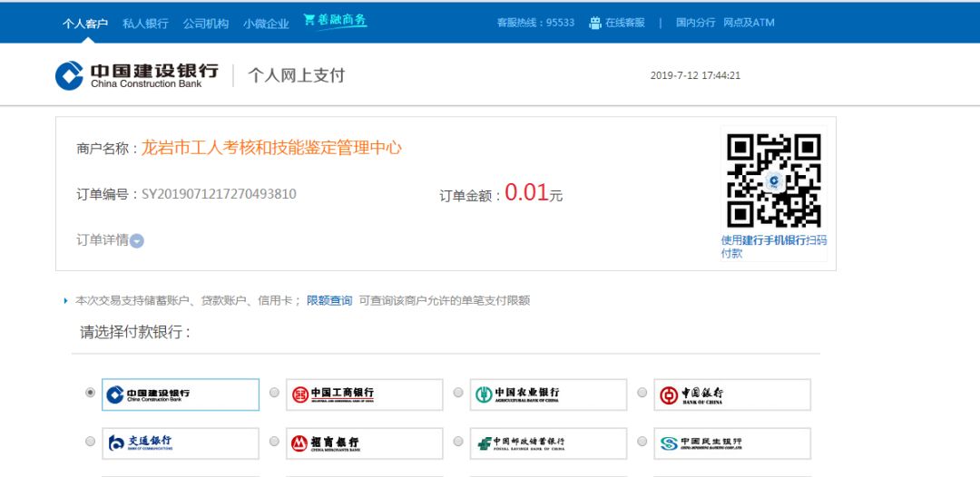Click the 个人网上支付 page title

(296, 75)
